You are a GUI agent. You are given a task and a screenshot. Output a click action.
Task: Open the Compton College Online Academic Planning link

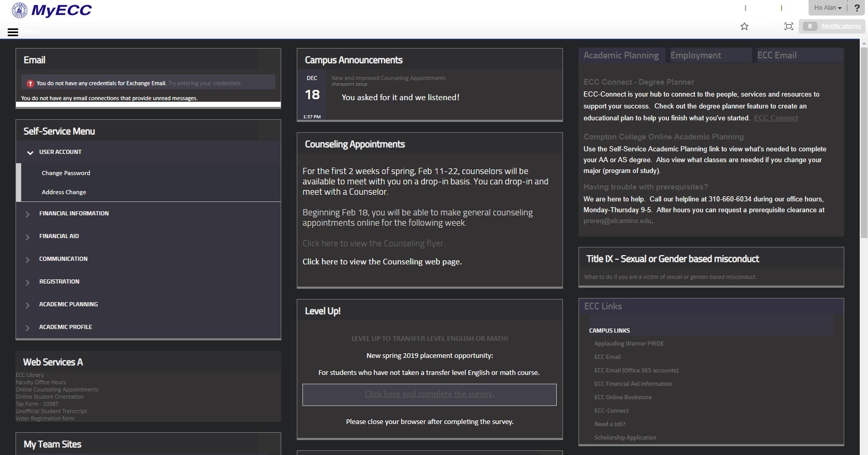pyautogui.click(x=664, y=137)
